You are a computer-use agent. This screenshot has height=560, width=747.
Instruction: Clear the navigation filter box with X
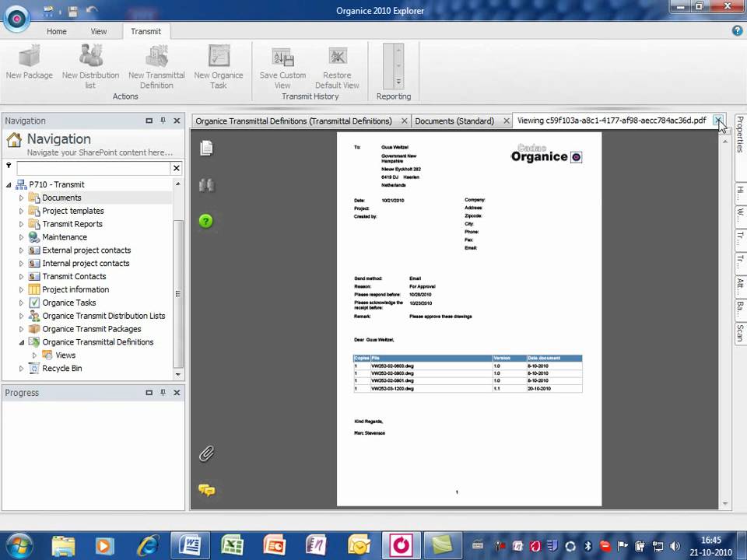177,168
